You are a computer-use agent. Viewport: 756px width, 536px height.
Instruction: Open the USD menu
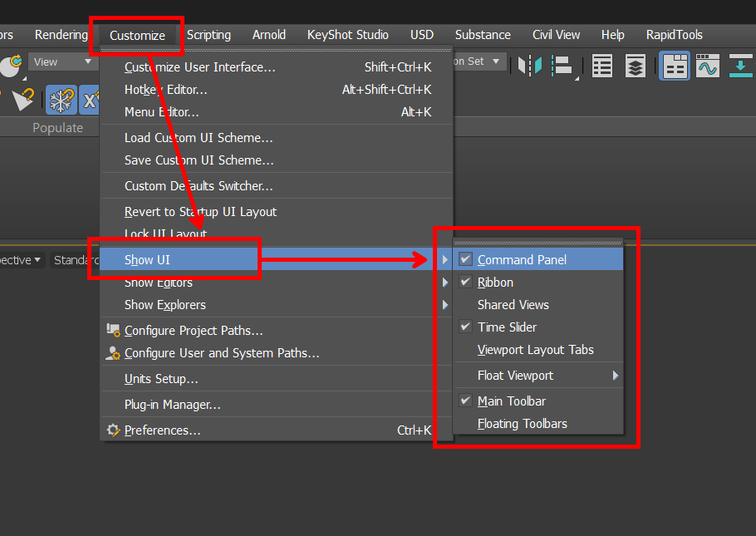pyautogui.click(x=422, y=35)
